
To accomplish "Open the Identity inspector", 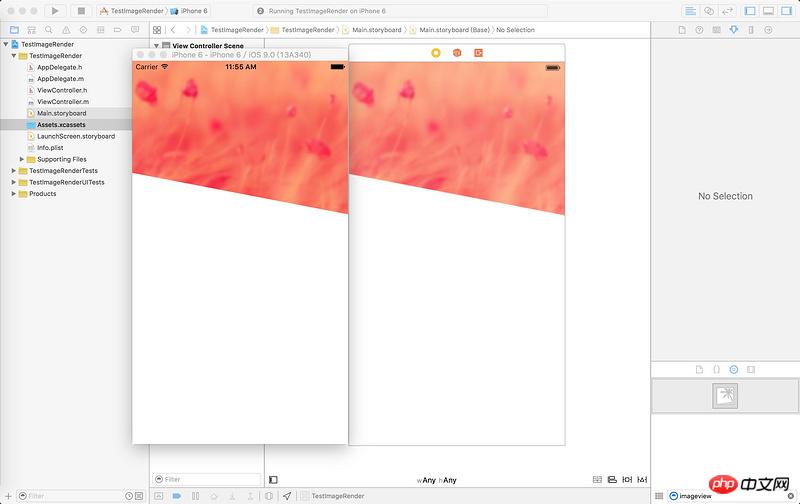I will point(716,30).
